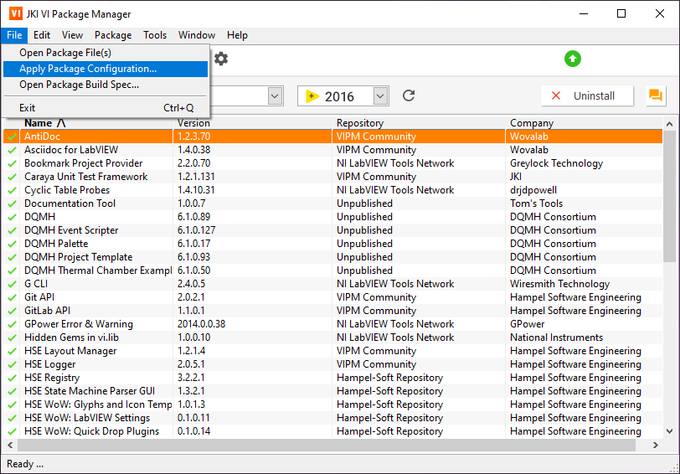Select DQMH Project Template package
The image size is (680, 474).
tap(333, 257)
